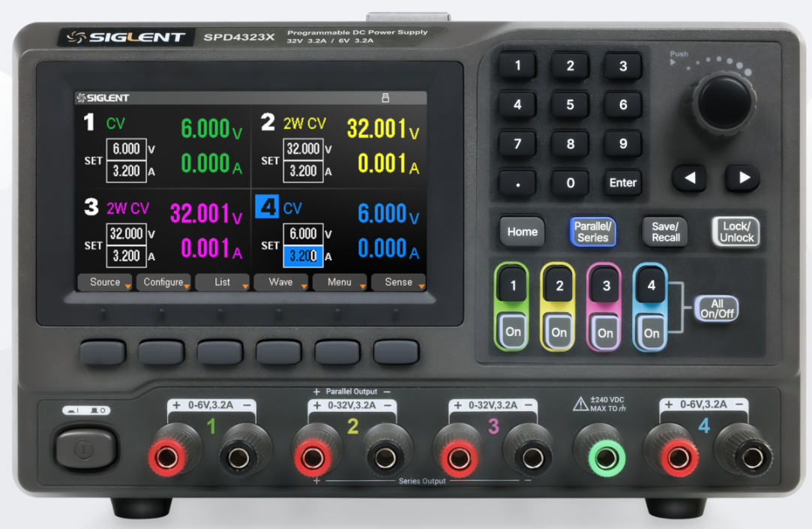Toggle all outputs with All On/Off
The height and width of the screenshot is (529, 812).
(717, 309)
